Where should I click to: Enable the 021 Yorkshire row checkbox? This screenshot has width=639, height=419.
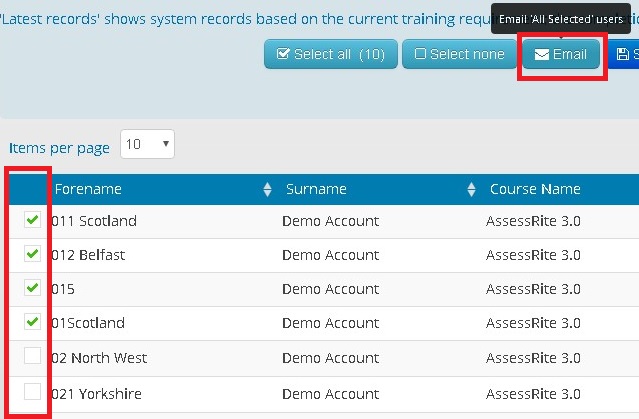(33, 391)
